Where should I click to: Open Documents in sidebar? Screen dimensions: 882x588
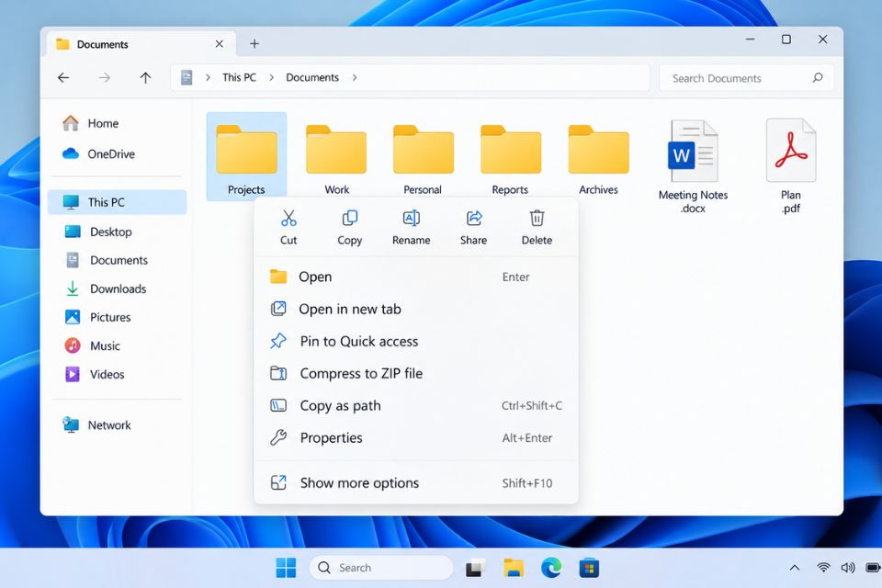(x=117, y=260)
